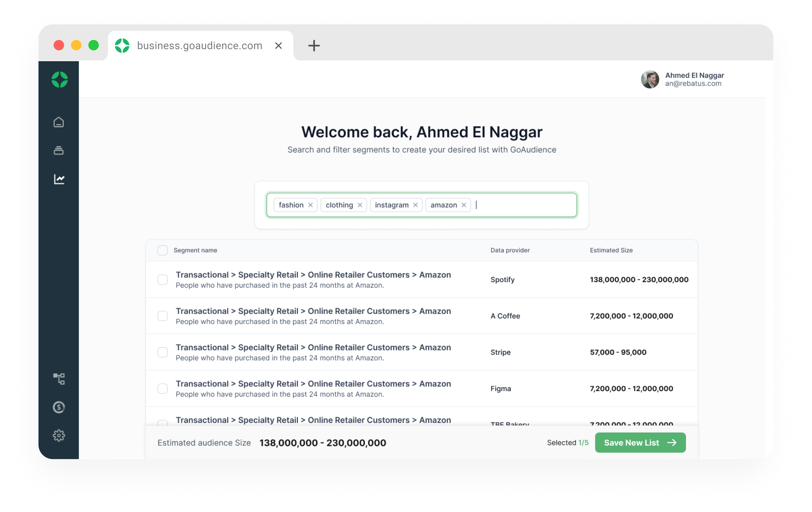Click the GoAudience favicon in the tab
The width and height of the screenshot is (812, 512).
(122, 46)
